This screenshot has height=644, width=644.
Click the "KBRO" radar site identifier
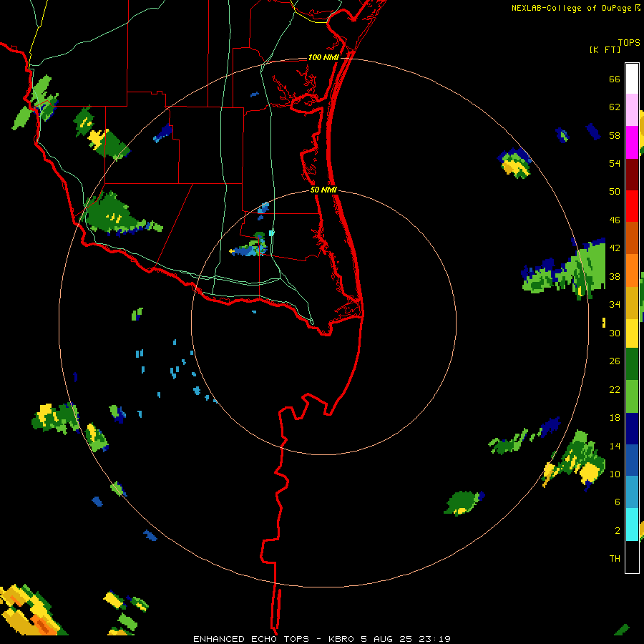click(341, 639)
